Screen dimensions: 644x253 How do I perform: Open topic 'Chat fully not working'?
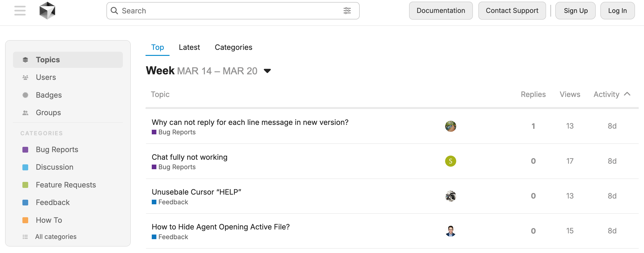(x=189, y=157)
